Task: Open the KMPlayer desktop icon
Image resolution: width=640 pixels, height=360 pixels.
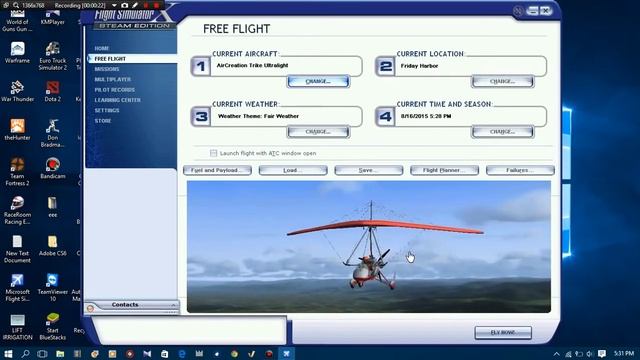Action: pyautogui.click(x=53, y=19)
